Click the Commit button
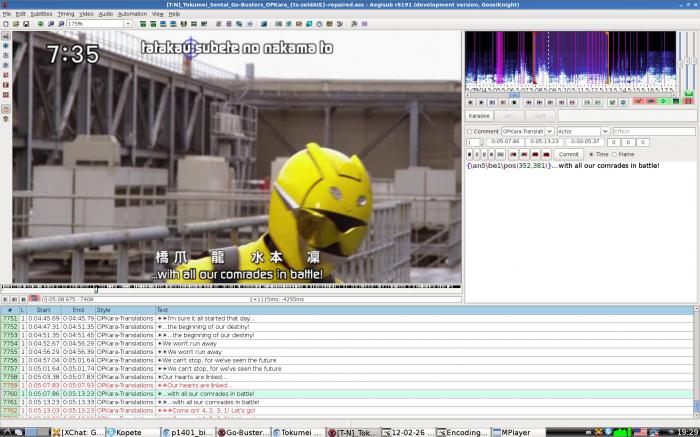 (x=569, y=154)
